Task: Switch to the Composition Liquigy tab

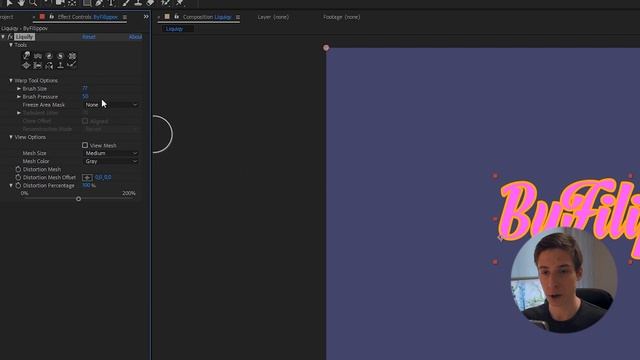Action: [x=207, y=17]
